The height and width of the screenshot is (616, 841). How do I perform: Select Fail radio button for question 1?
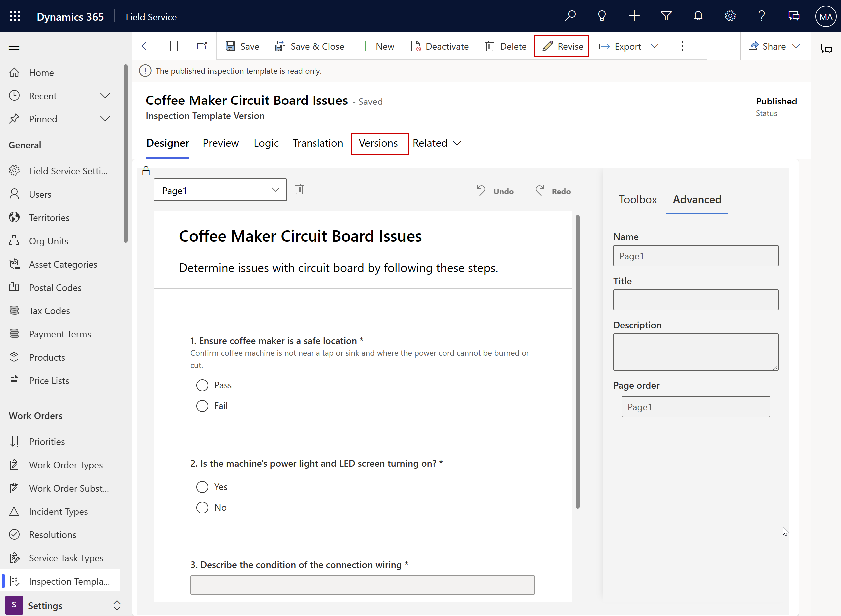click(202, 406)
